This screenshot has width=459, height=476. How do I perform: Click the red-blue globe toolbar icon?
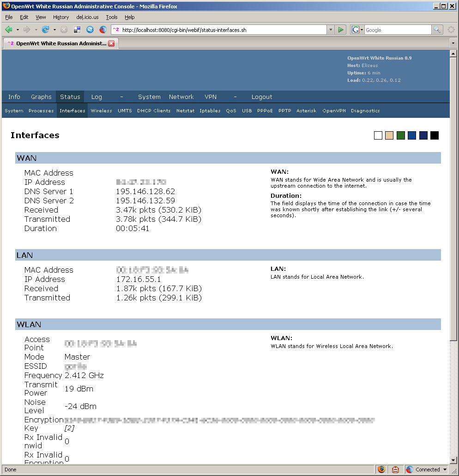[x=103, y=30]
